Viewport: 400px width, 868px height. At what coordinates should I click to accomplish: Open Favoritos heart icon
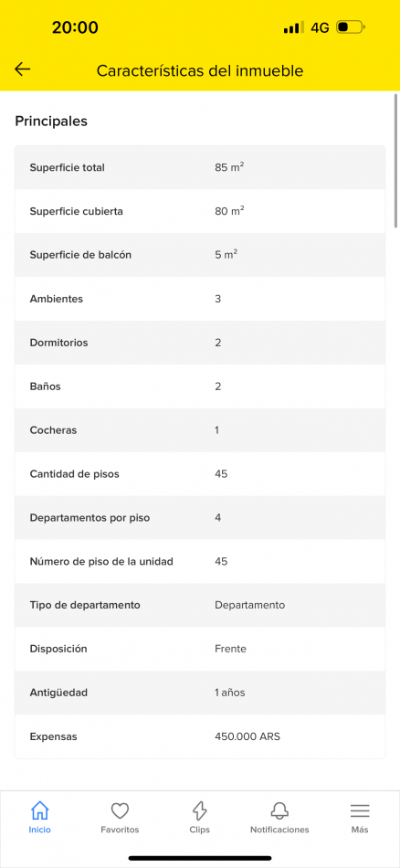coord(120,811)
